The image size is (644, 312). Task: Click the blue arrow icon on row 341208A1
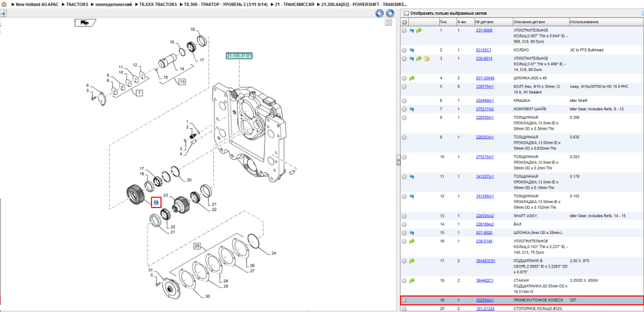point(412,197)
